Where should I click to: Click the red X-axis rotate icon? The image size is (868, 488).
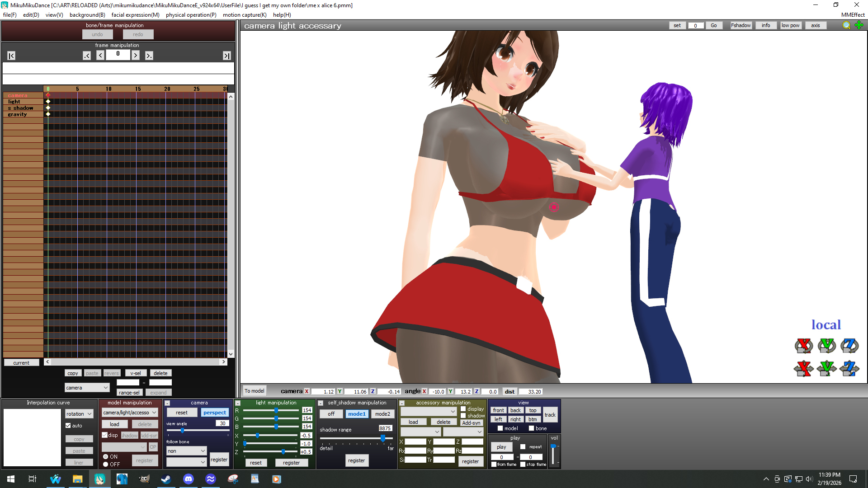pyautogui.click(x=803, y=346)
